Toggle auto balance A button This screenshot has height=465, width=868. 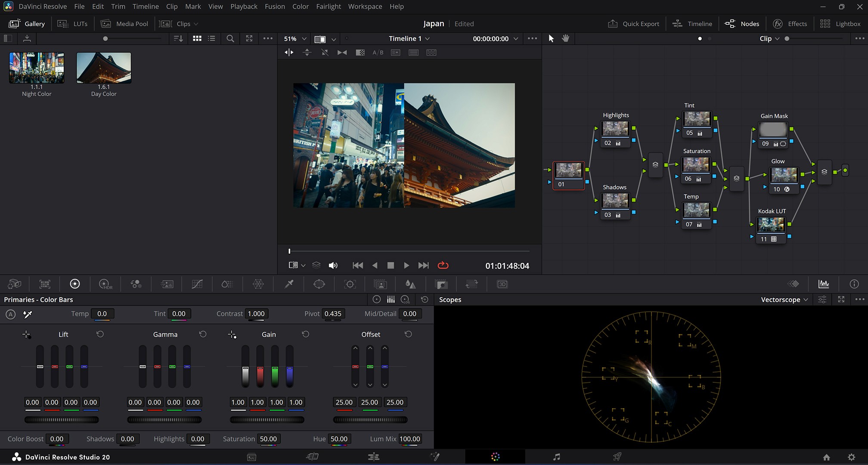pos(11,314)
